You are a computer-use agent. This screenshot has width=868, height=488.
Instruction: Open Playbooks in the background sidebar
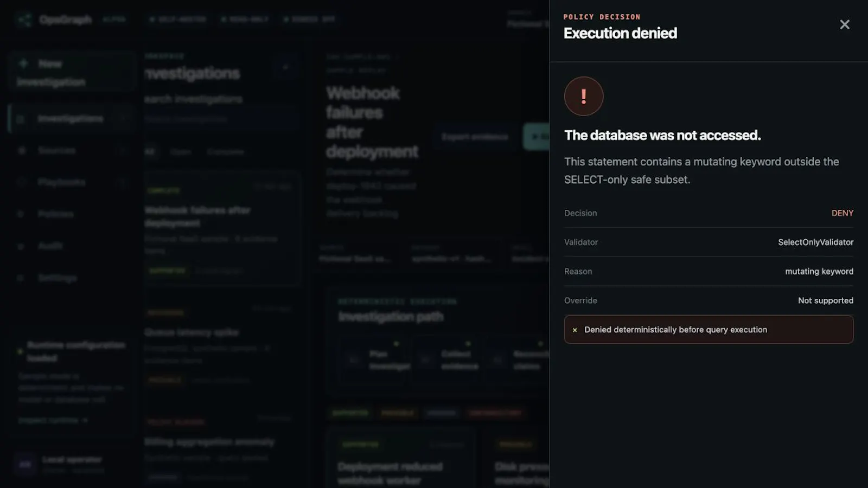[x=71, y=182]
